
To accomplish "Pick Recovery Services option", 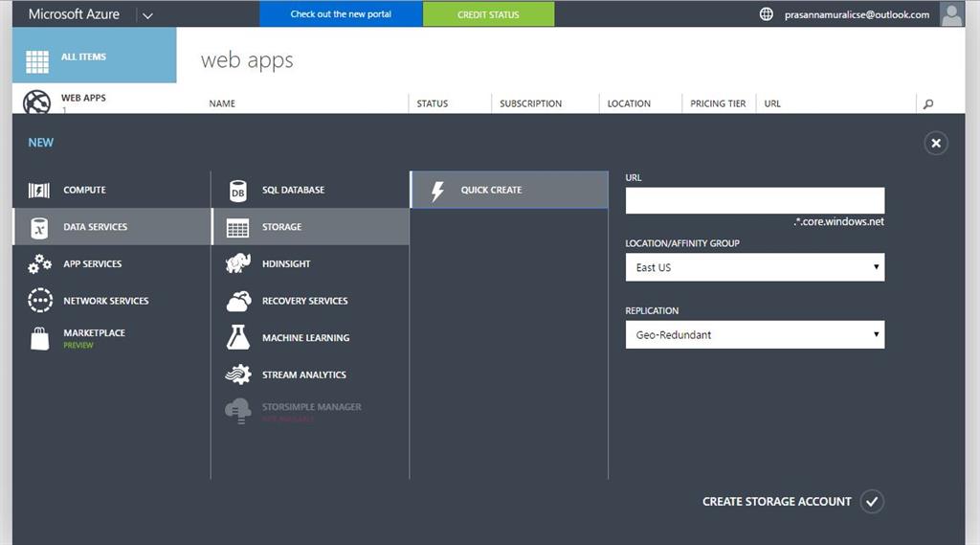I will 311,301.
